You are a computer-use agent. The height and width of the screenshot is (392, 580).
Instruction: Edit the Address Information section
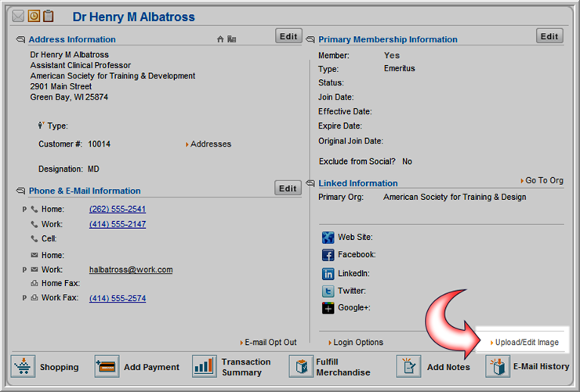pos(288,36)
